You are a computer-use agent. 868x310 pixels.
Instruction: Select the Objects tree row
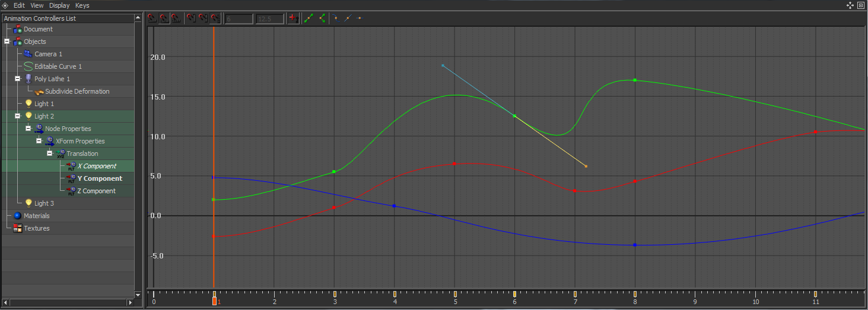68,41
